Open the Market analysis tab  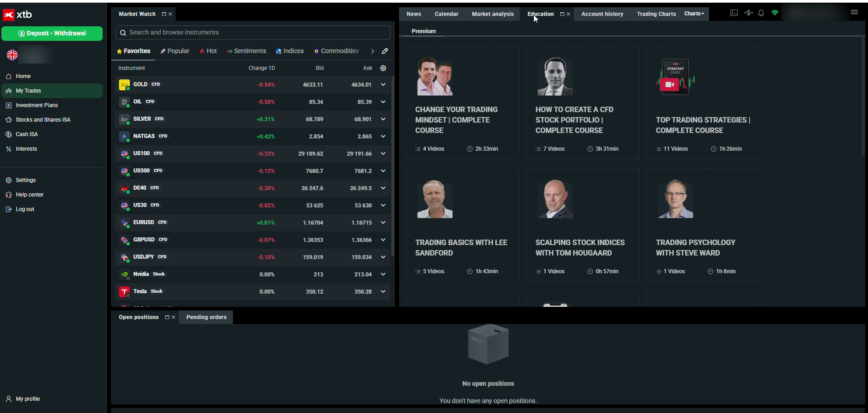tap(493, 14)
